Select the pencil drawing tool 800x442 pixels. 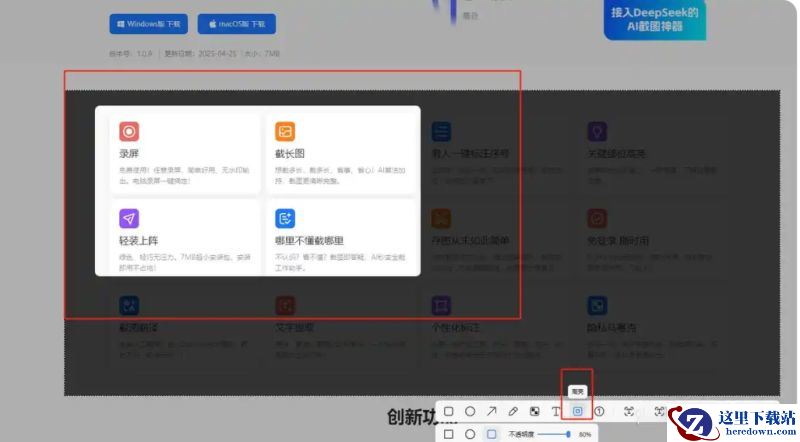tap(513, 411)
